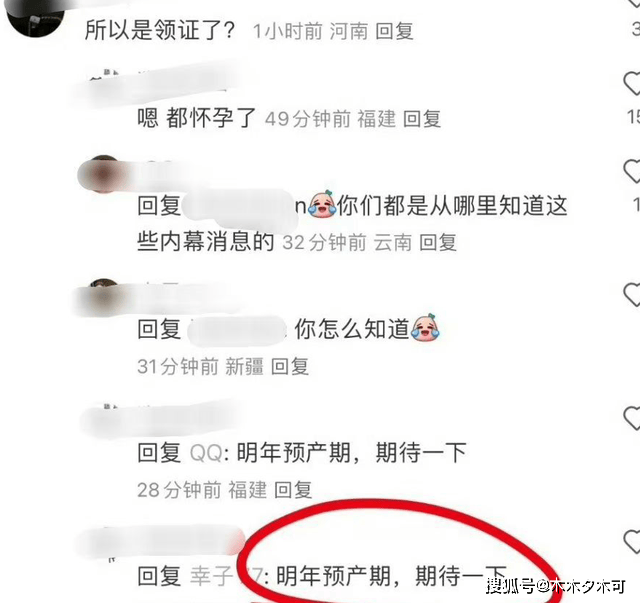Tap laughing-crying emoji in Yunnan comment
The height and width of the screenshot is (603, 640).
[322, 204]
